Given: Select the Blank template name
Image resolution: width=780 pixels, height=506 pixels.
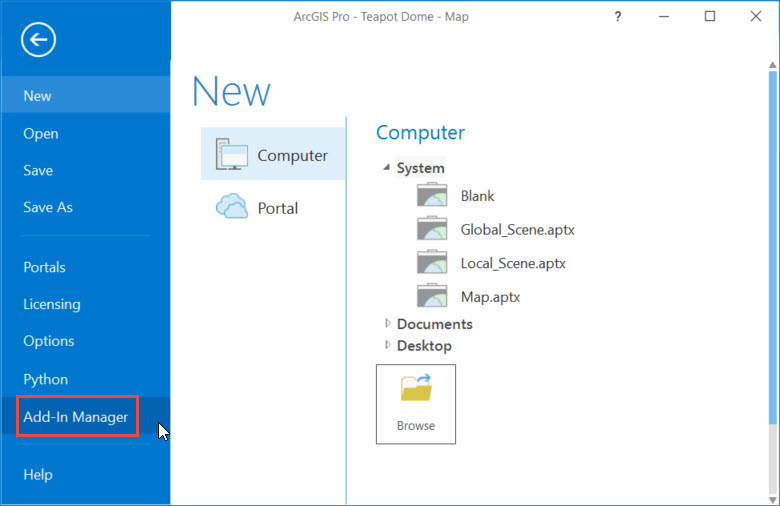Looking at the screenshot, I should click(x=478, y=196).
